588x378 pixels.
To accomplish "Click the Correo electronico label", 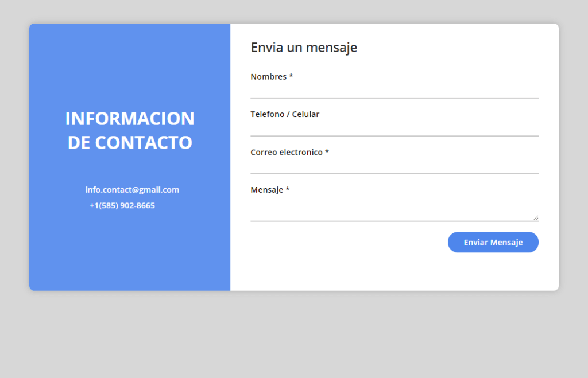I will [287, 152].
